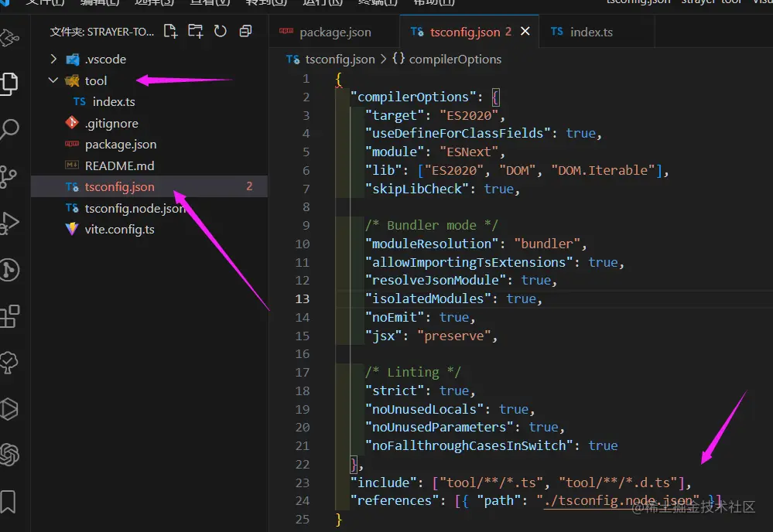
Task: Select tsconfig.json in the file tree
Action: 149,186
